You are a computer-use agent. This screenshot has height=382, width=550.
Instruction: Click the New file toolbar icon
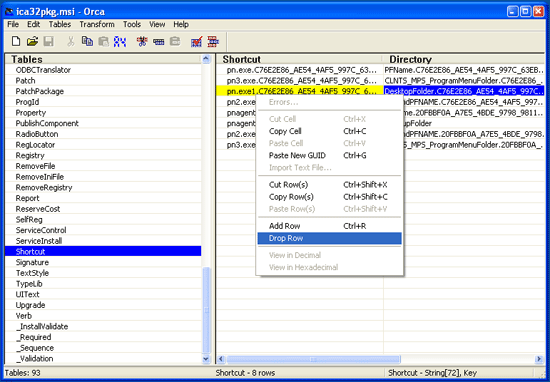point(16,41)
